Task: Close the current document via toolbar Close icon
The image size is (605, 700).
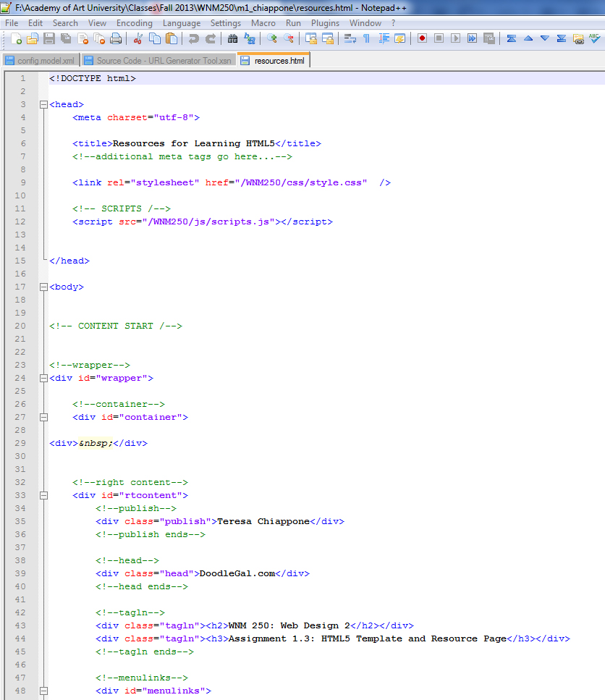Action: click(83, 39)
